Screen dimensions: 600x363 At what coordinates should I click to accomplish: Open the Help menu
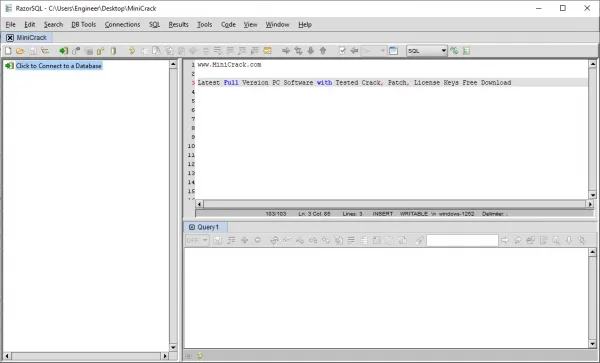[305, 24]
